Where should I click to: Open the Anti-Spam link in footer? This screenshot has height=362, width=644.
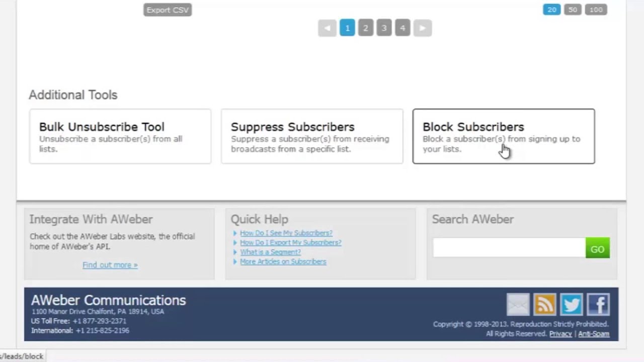594,334
